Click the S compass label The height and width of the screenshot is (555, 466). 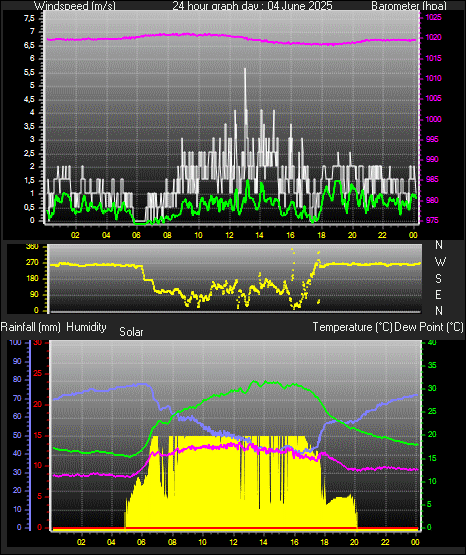click(439, 279)
